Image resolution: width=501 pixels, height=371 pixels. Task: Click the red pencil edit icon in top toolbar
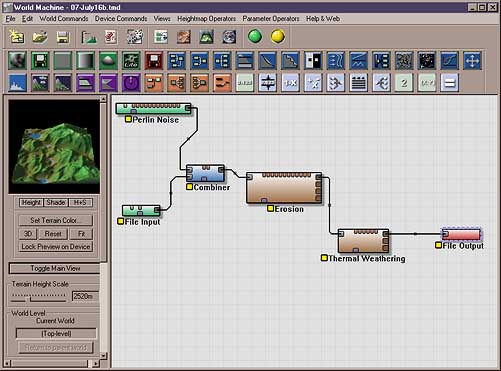tap(111, 37)
